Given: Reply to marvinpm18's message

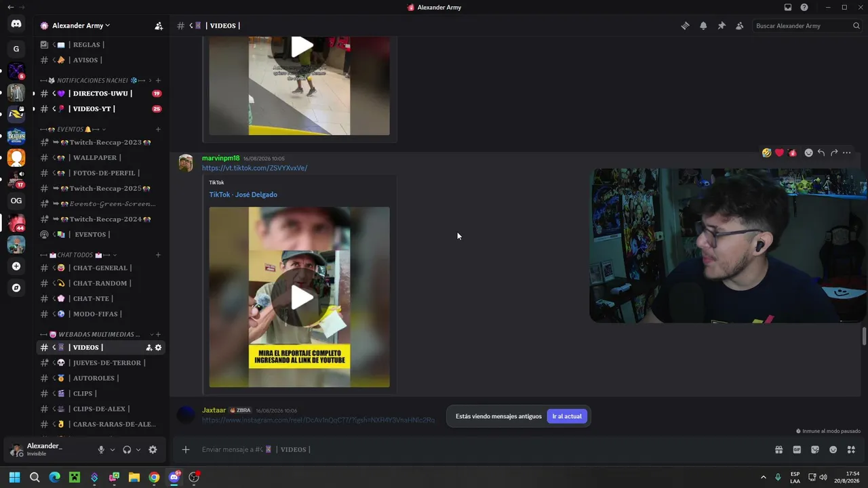Looking at the screenshot, I should (821, 153).
